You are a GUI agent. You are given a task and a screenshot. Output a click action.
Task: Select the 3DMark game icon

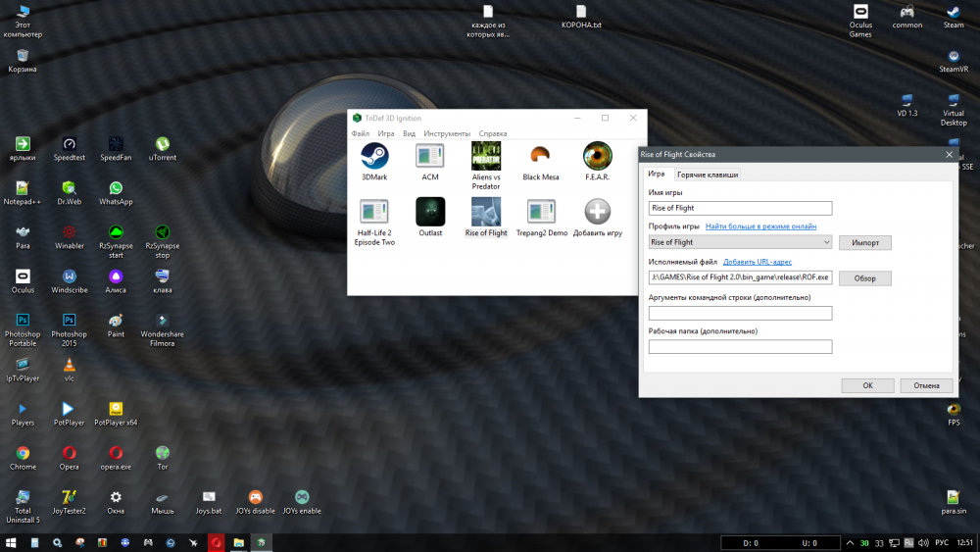click(x=374, y=156)
